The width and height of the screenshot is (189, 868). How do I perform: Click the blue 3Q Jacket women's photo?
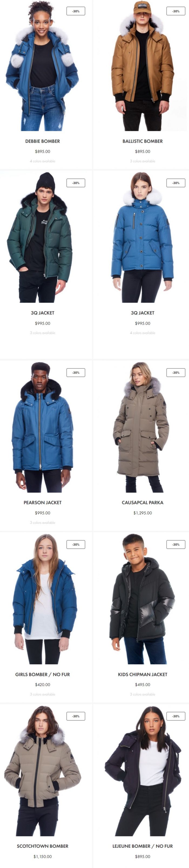point(142,237)
